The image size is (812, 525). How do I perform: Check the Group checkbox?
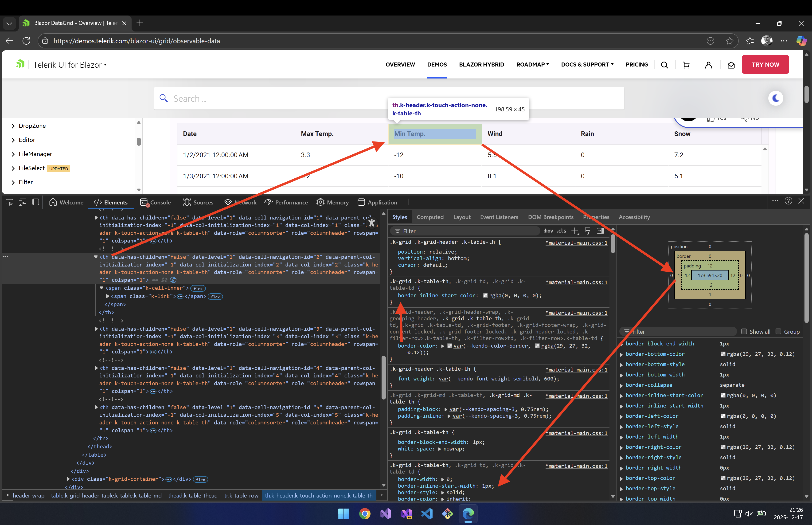[x=778, y=331]
